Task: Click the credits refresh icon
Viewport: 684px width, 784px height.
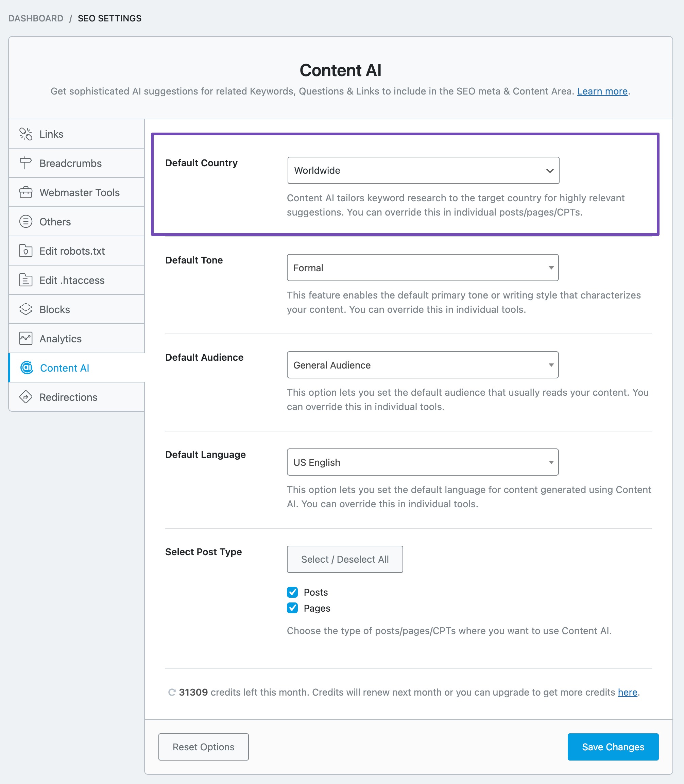Action: tap(172, 693)
